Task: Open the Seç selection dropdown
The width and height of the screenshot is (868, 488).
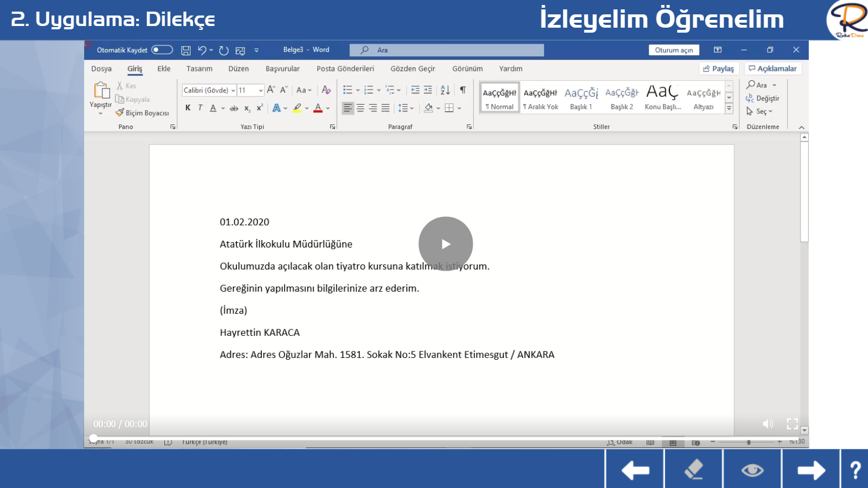Action: [759, 111]
